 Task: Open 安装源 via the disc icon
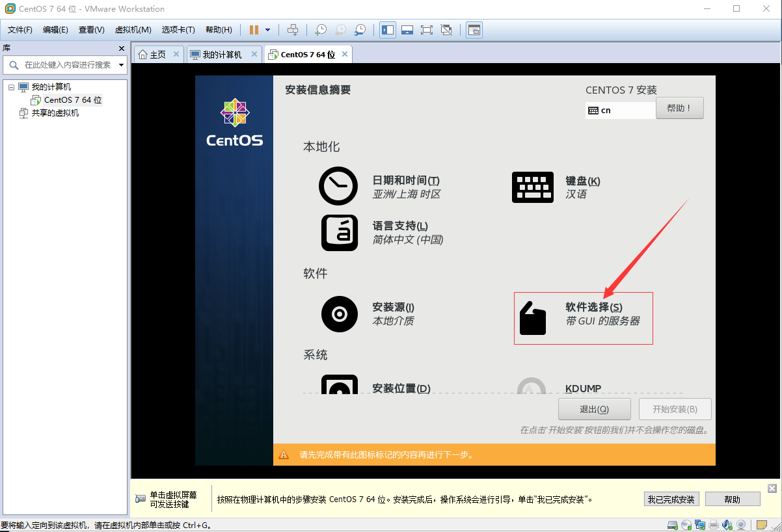(x=340, y=314)
